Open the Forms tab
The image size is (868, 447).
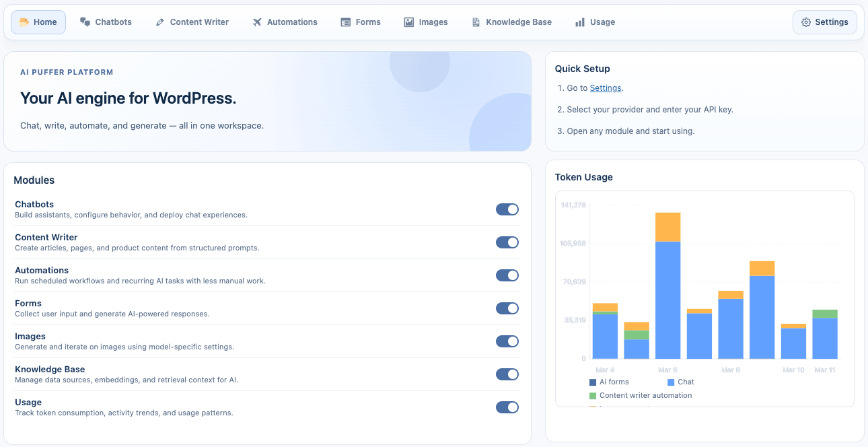pos(361,22)
